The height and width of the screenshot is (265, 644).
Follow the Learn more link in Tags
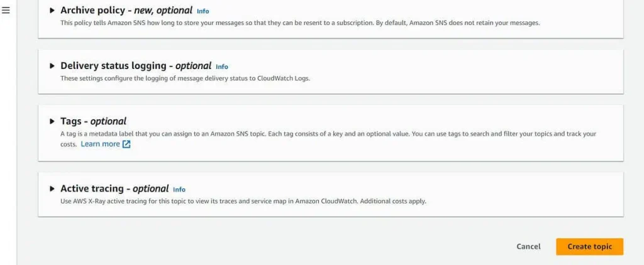[100, 144]
